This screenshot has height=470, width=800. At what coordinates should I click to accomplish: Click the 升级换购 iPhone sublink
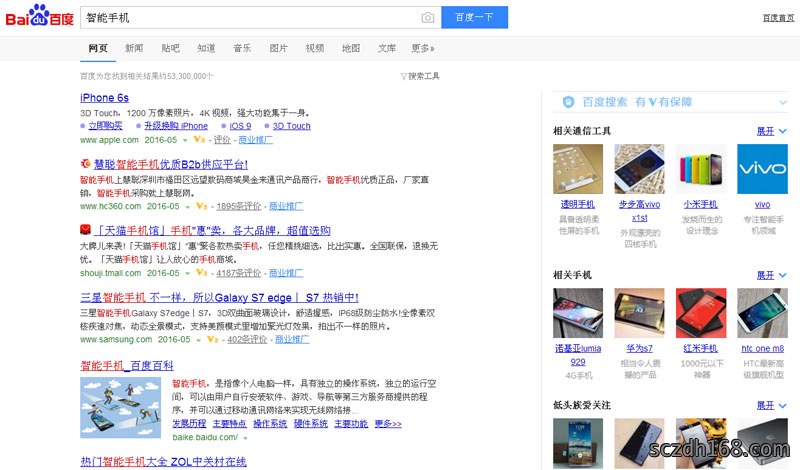(x=176, y=126)
